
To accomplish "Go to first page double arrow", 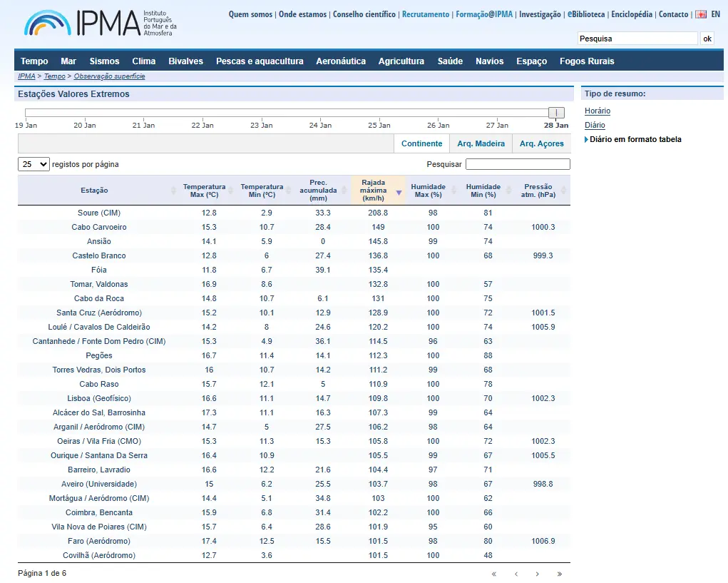I will 493,574.
